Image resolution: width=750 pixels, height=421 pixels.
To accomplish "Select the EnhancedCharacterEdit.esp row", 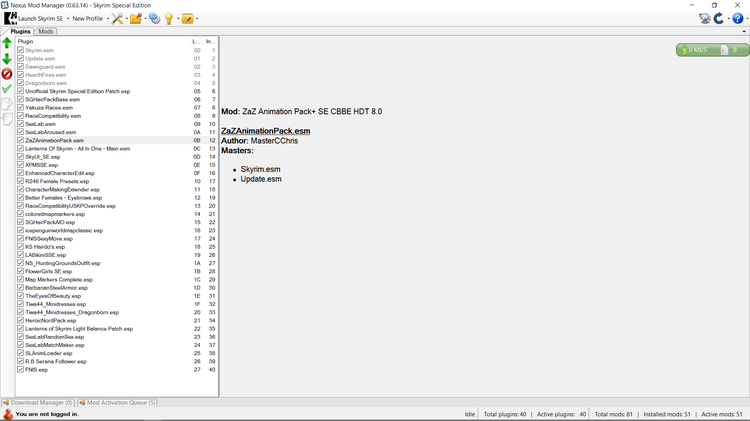I will click(117, 173).
